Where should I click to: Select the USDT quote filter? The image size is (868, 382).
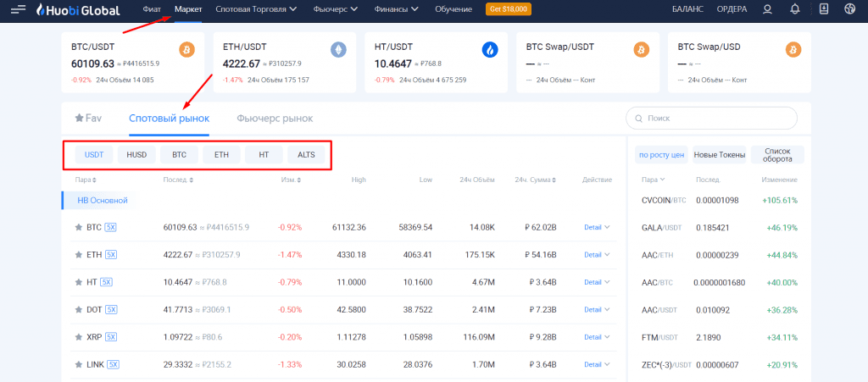click(x=93, y=155)
